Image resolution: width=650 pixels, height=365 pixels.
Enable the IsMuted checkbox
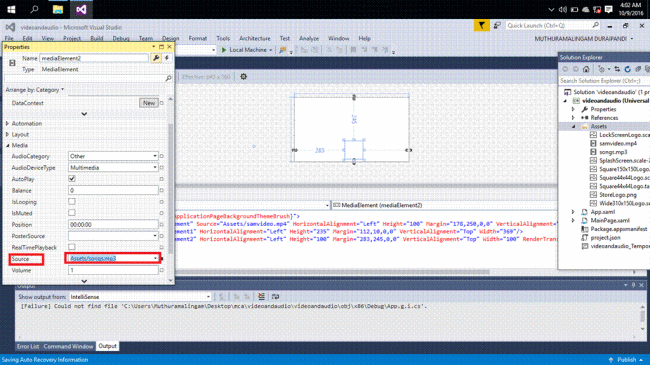72,213
